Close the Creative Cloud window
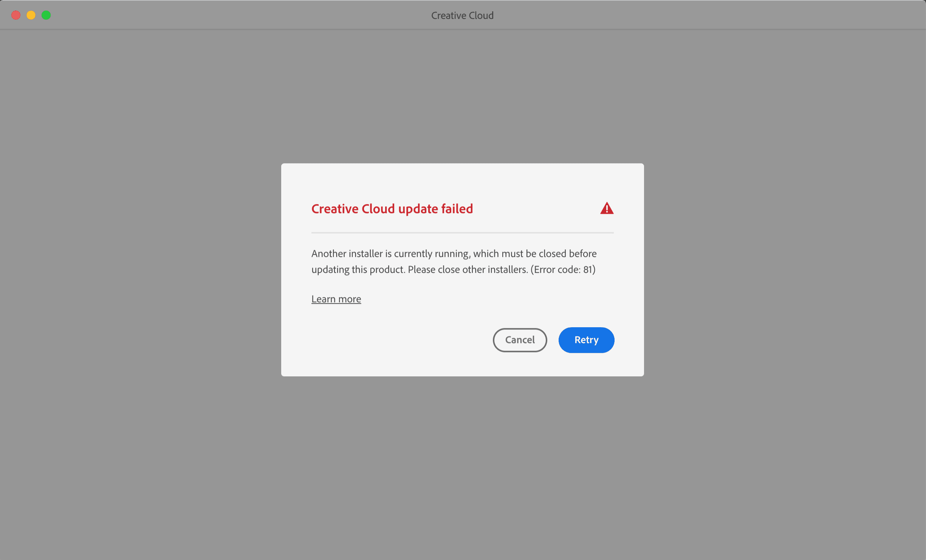 click(16, 15)
